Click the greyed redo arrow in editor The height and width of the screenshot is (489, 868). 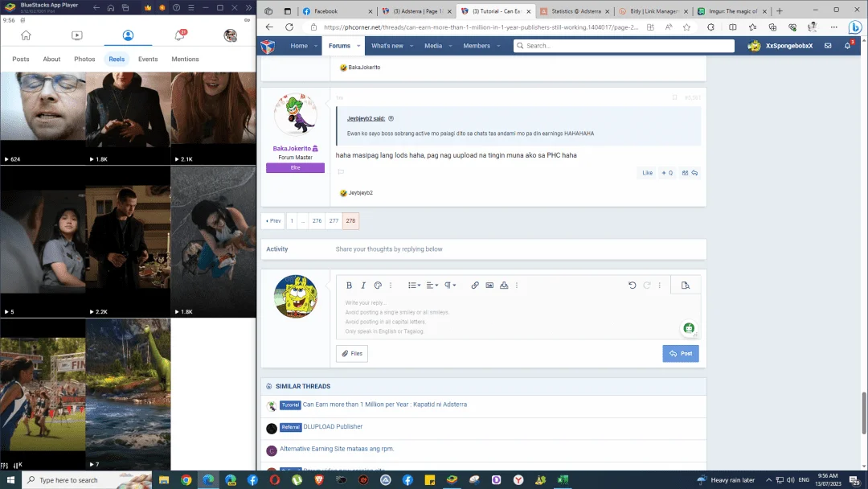point(646,286)
